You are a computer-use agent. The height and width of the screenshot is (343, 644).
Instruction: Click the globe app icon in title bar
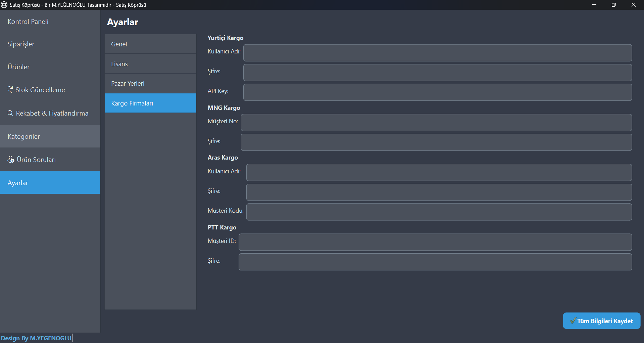click(4, 5)
